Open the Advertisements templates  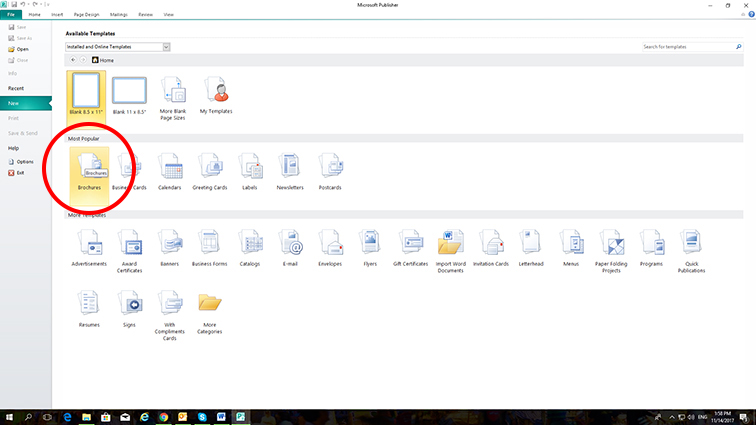89,247
